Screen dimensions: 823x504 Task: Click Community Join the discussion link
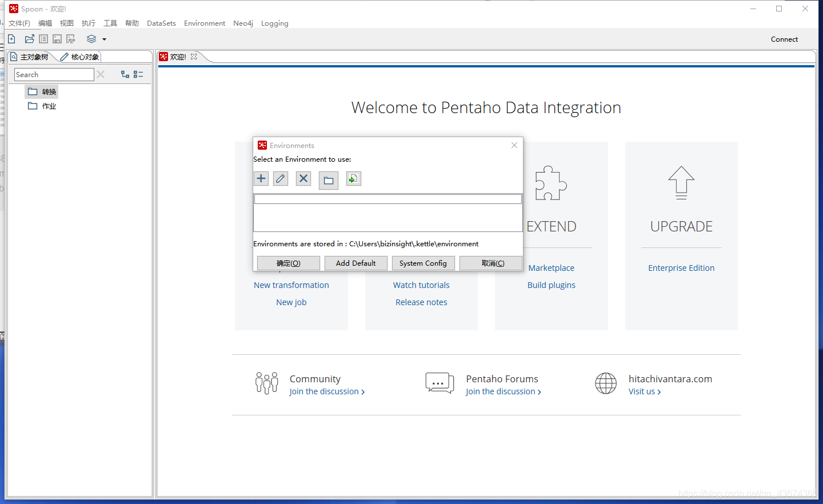[327, 391]
